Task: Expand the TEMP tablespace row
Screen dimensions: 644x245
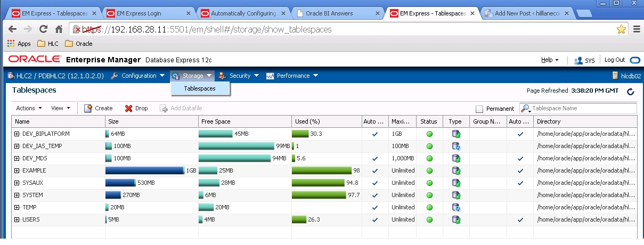Action: (17, 207)
